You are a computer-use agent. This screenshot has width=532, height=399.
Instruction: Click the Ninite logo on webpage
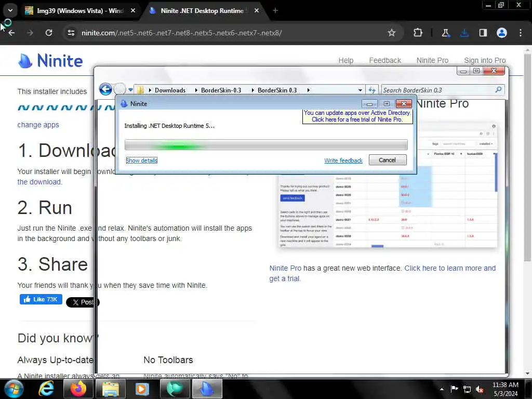50,61
